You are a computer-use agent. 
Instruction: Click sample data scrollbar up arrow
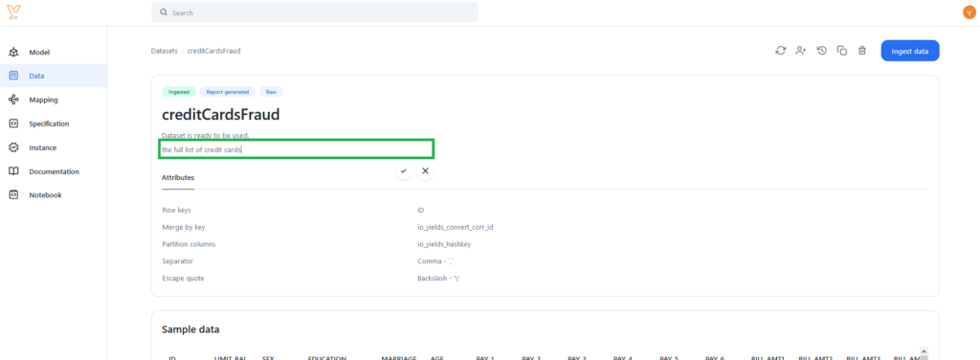[x=924, y=352]
